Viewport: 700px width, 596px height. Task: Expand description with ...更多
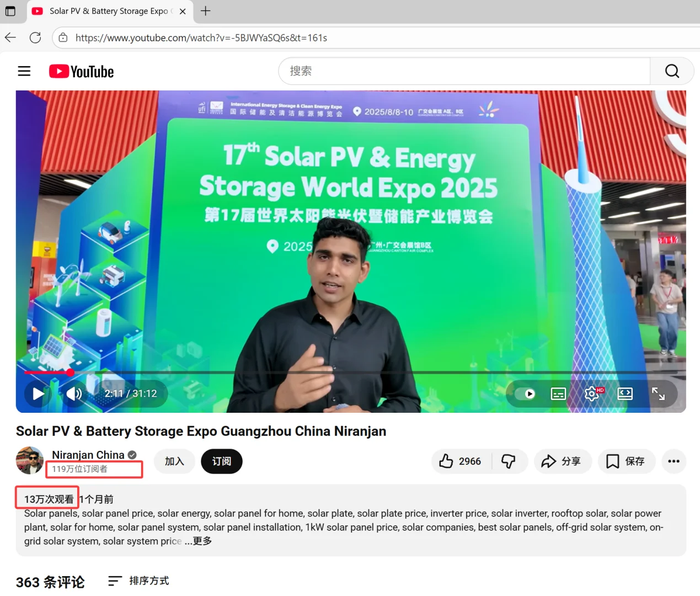(199, 541)
